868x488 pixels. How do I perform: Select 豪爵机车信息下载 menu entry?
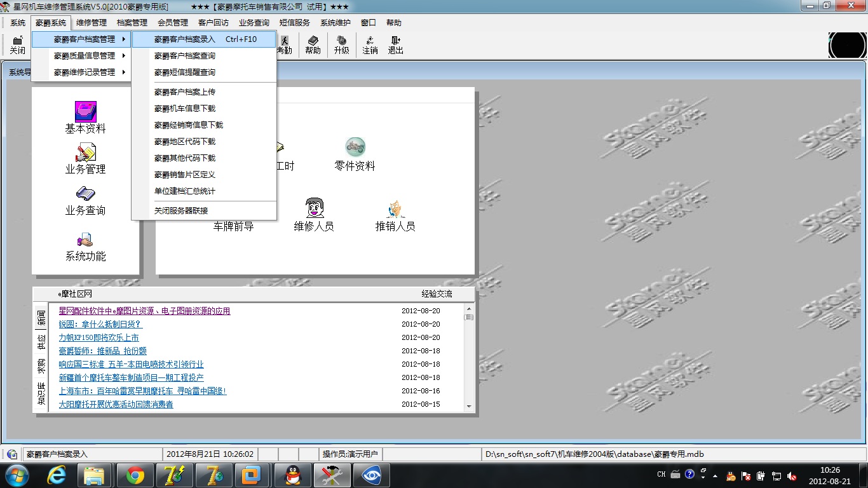click(204, 108)
